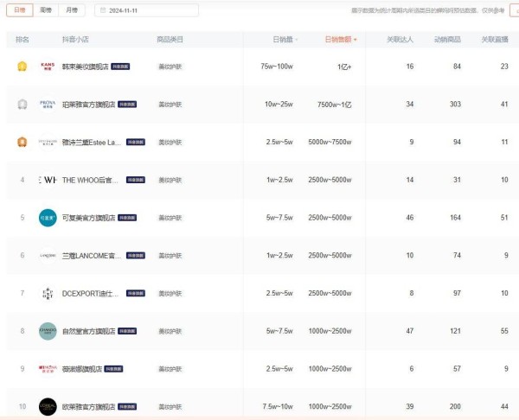
Task: Click the flagship badge next to 珀莱雅官方旗舰店
Action: pos(127,105)
